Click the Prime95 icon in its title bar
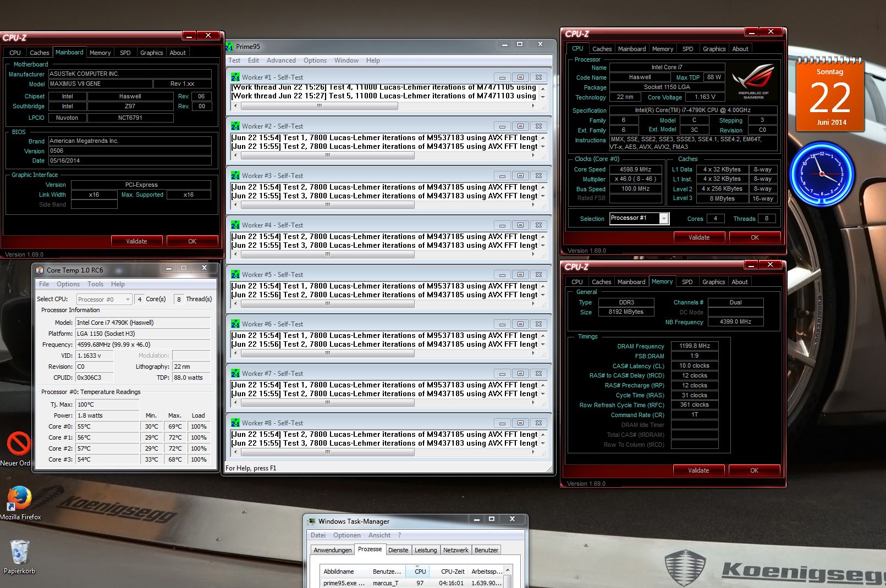This screenshot has width=886, height=588. point(229,47)
